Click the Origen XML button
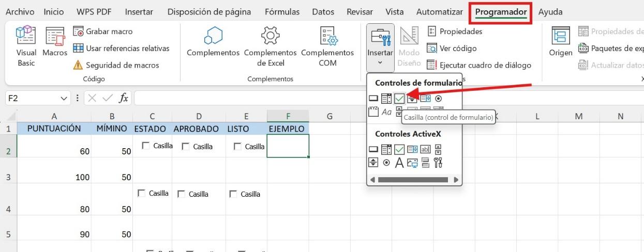Image resolution: width=644 pixels, height=252 pixels. [x=561, y=42]
